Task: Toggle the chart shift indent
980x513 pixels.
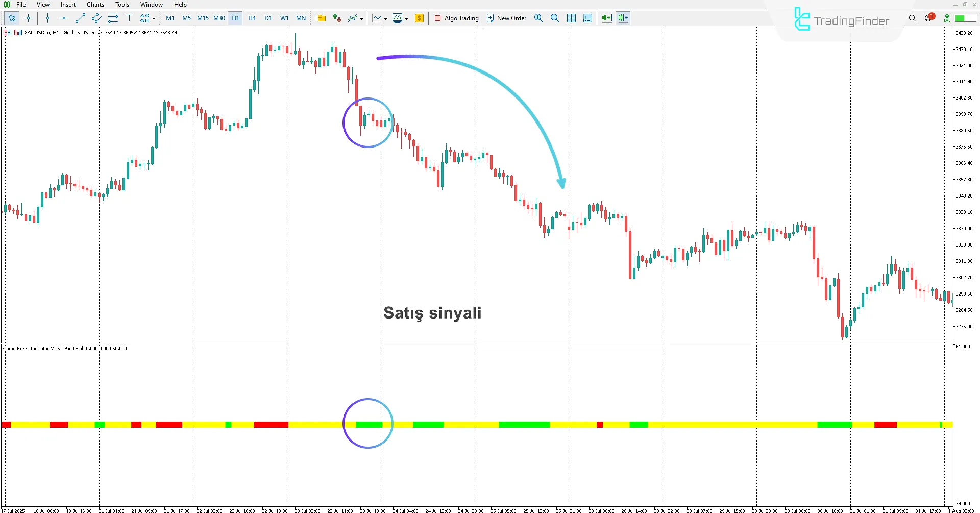Action: point(622,18)
